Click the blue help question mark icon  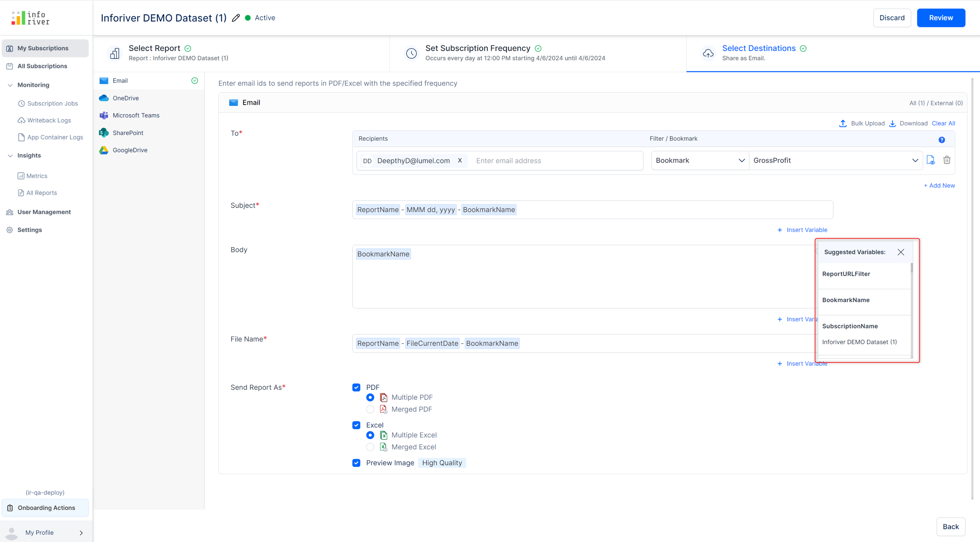point(942,140)
